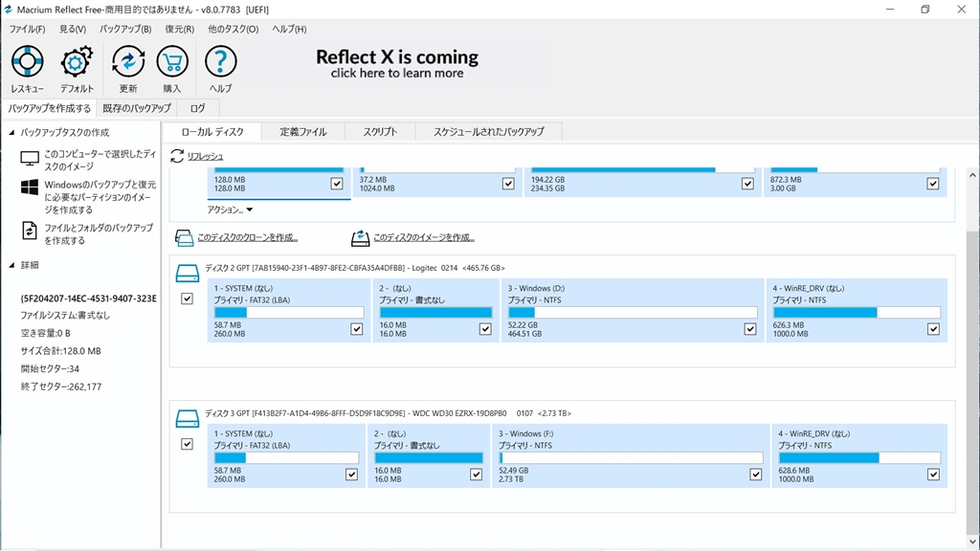Click the Disk 2 Windows (D:) usage bar
The image size is (980, 551).
[x=632, y=312]
